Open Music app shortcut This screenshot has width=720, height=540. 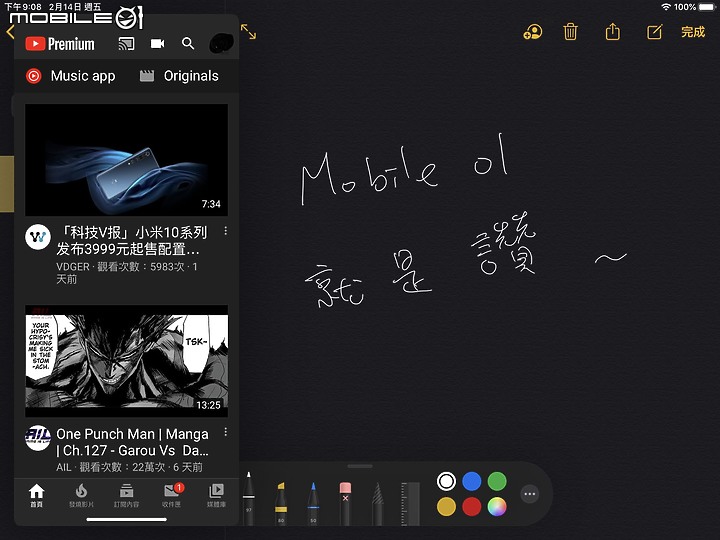pos(71,76)
